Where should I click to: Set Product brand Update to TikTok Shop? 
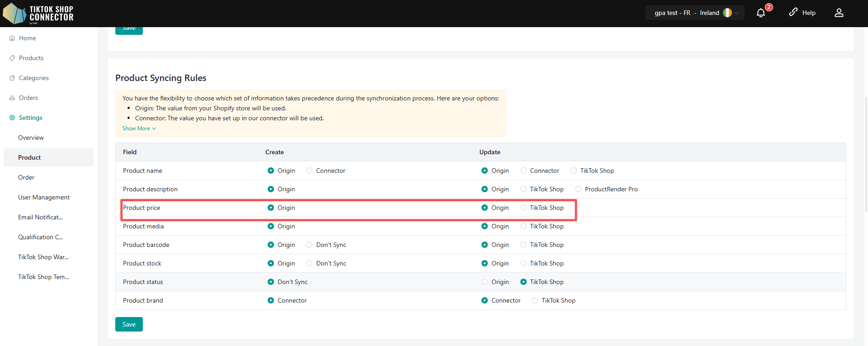tap(535, 300)
